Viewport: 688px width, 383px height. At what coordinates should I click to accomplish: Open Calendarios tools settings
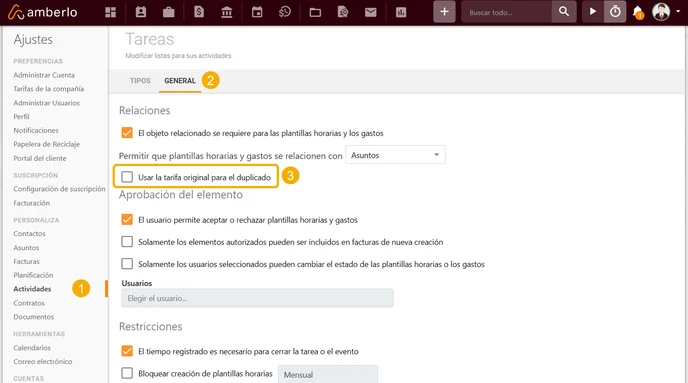pos(32,348)
